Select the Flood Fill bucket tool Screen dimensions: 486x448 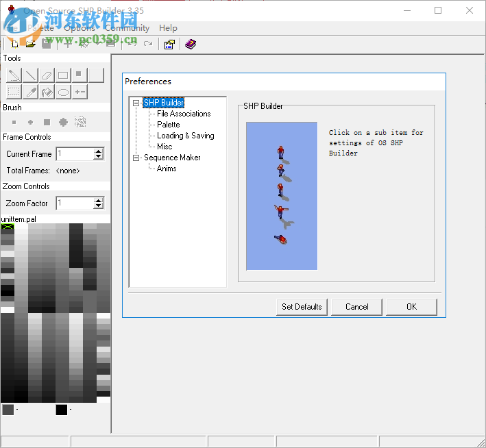(x=47, y=92)
